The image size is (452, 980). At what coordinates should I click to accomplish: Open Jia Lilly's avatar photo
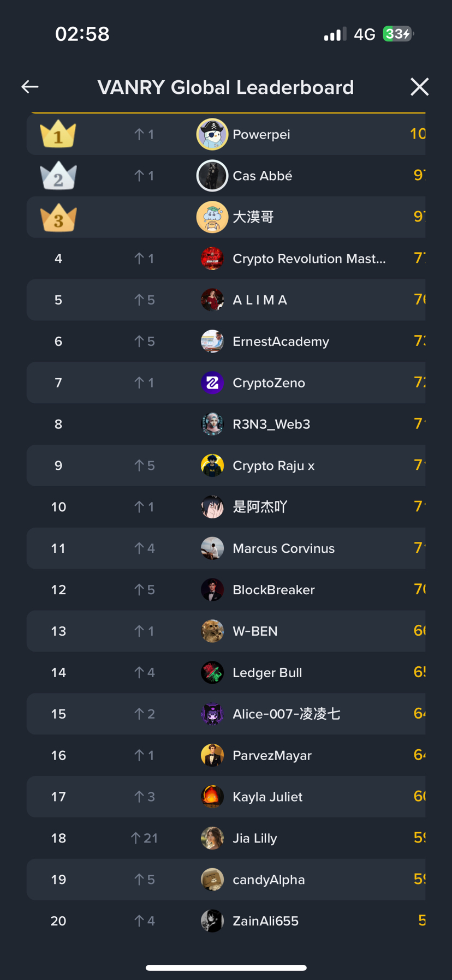coord(212,838)
